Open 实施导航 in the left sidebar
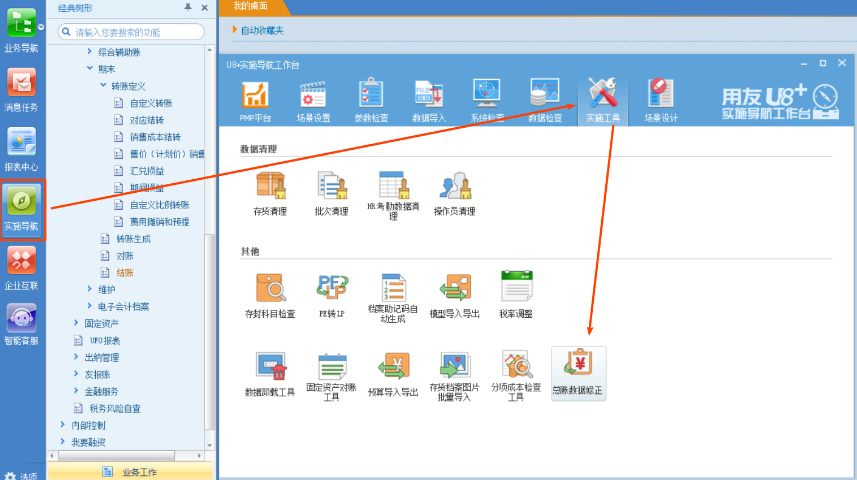 [x=22, y=208]
